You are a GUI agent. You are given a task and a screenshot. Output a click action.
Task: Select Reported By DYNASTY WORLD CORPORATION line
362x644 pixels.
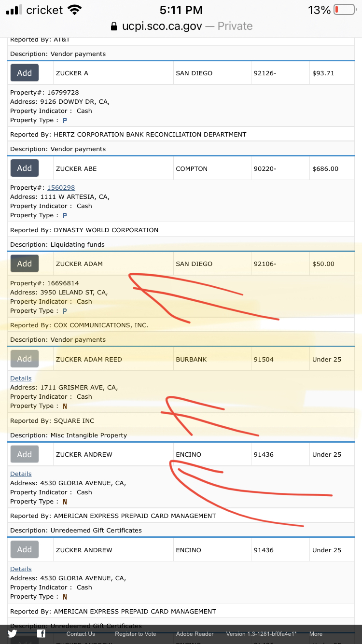84,230
